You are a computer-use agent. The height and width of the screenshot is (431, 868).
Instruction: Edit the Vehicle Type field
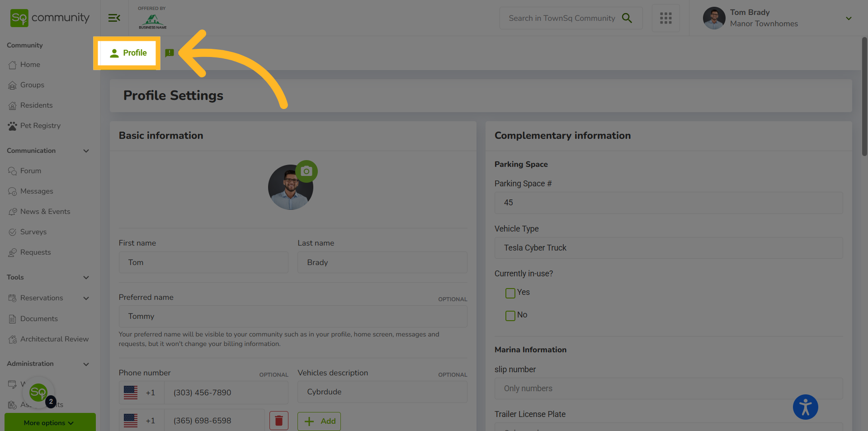pyautogui.click(x=669, y=248)
